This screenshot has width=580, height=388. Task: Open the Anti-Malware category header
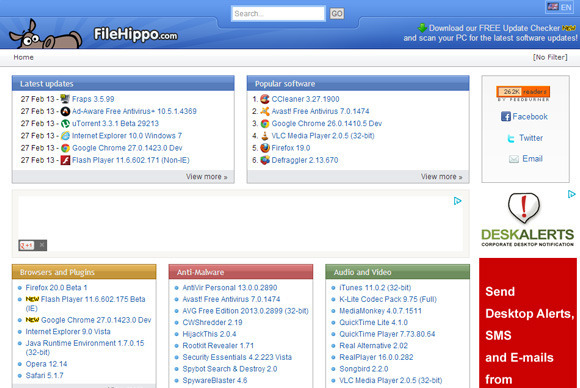(x=241, y=272)
